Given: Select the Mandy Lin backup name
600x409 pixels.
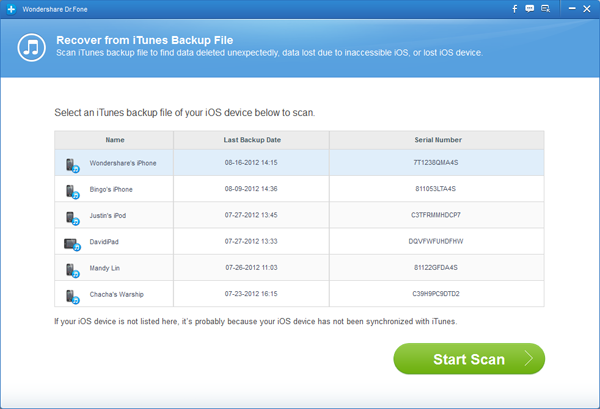Looking at the screenshot, I should (104, 268).
